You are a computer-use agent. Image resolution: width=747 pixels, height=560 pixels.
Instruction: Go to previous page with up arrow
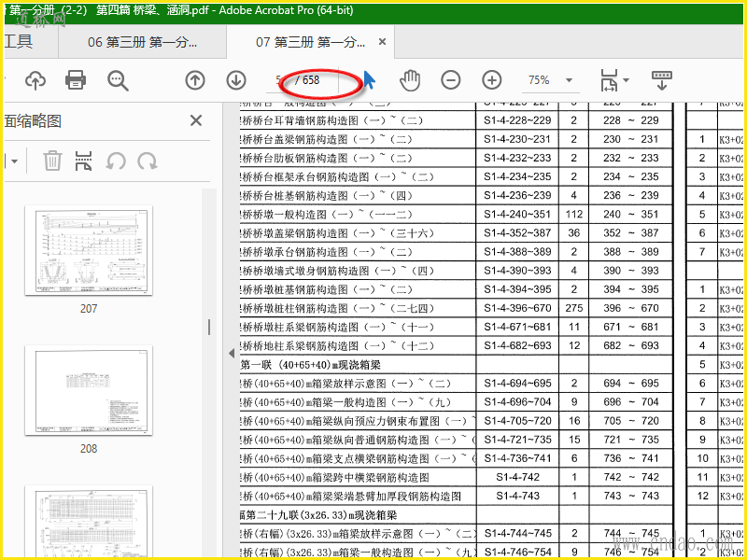[195, 80]
